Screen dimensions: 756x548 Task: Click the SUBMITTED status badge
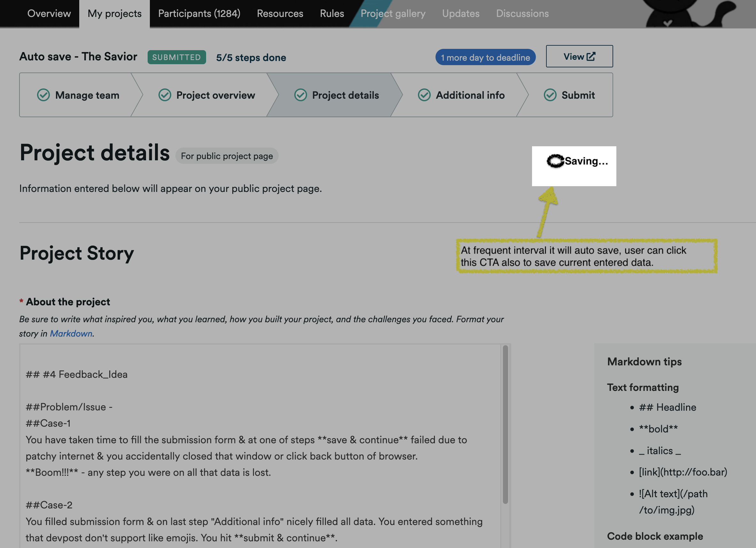coord(177,57)
